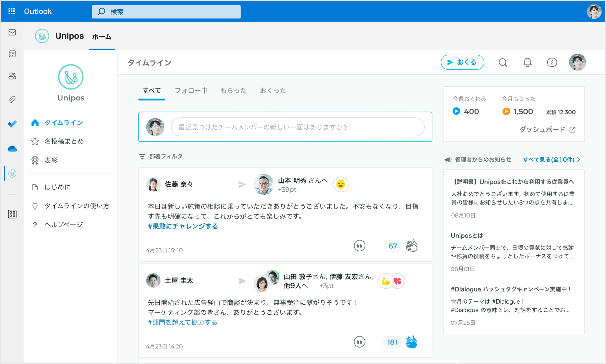Open To Do checkmark icon

pyautogui.click(x=12, y=124)
